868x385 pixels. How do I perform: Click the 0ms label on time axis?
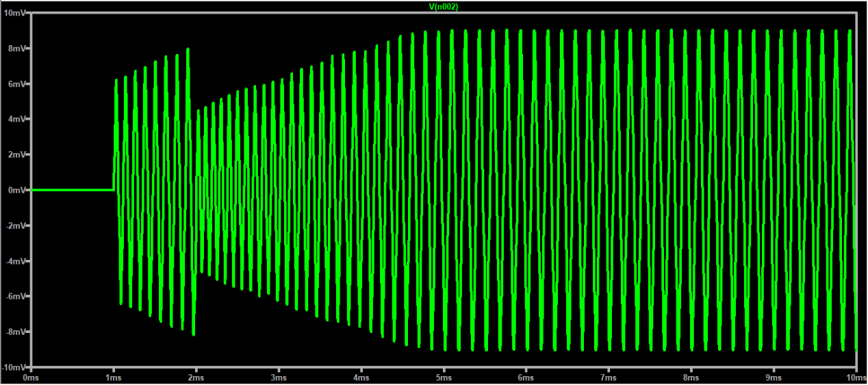[x=30, y=377]
